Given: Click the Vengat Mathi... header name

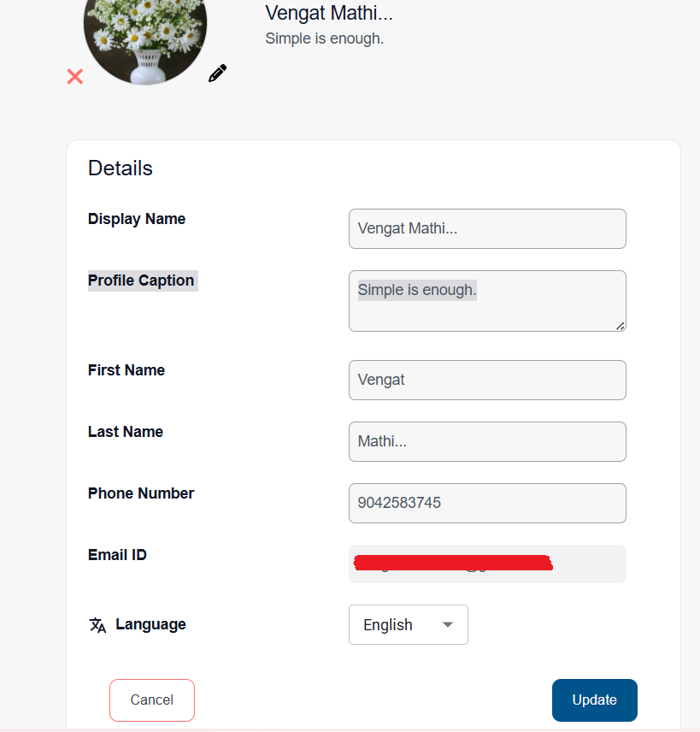Looking at the screenshot, I should [329, 13].
